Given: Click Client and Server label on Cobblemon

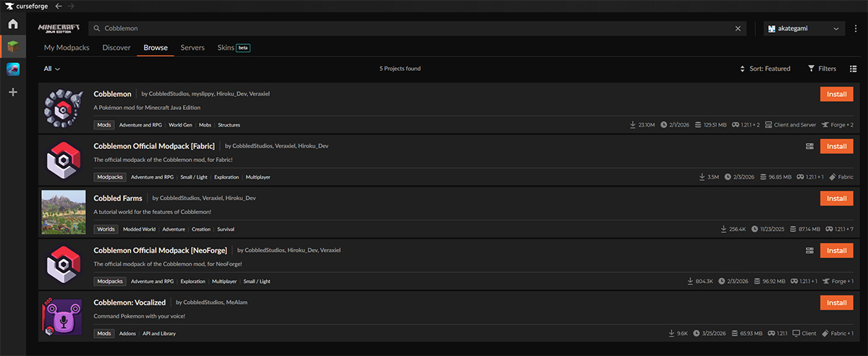Looking at the screenshot, I should coord(790,125).
